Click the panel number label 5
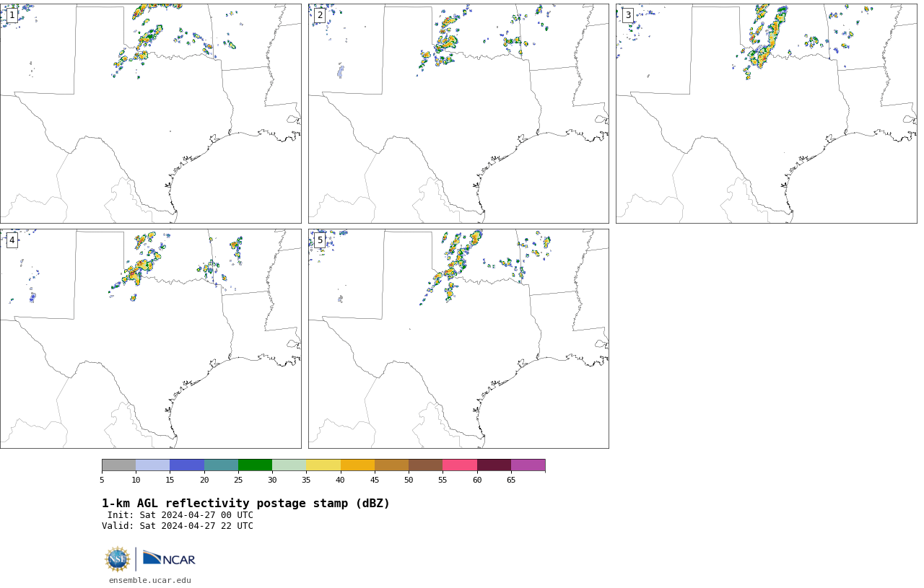The width and height of the screenshot is (924, 588). 320,240
